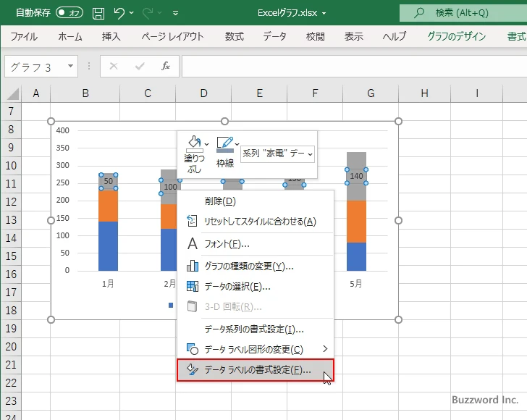The width and height of the screenshot is (527, 420).
Task: Switch to the グラフのデザイン tab
Action: (456, 36)
